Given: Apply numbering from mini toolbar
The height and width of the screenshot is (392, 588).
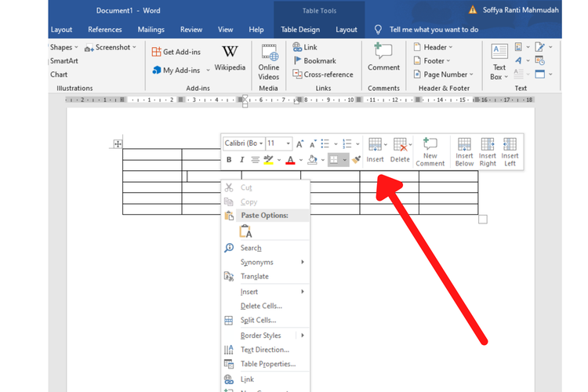Looking at the screenshot, I should [x=347, y=143].
